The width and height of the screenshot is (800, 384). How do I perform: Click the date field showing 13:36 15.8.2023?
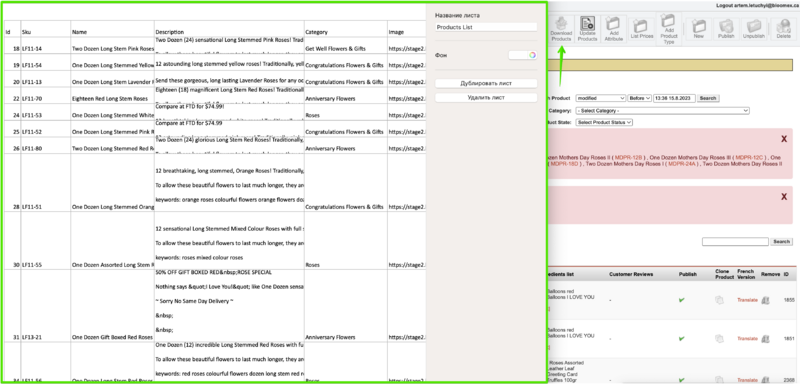(x=674, y=98)
